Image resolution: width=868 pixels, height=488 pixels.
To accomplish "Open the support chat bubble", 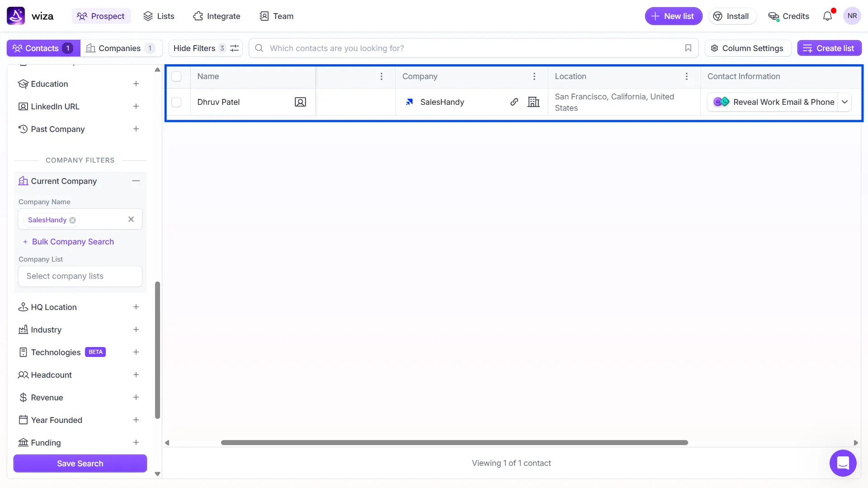I will [x=843, y=463].
